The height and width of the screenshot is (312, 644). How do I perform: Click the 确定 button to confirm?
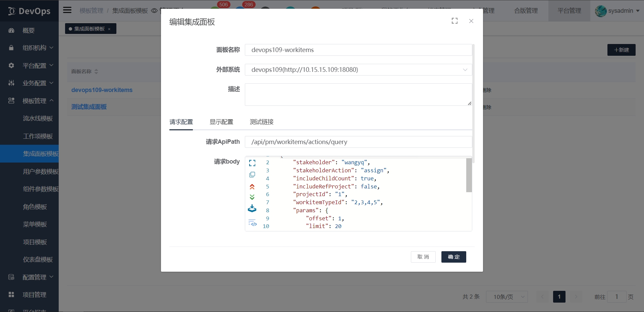453,257
